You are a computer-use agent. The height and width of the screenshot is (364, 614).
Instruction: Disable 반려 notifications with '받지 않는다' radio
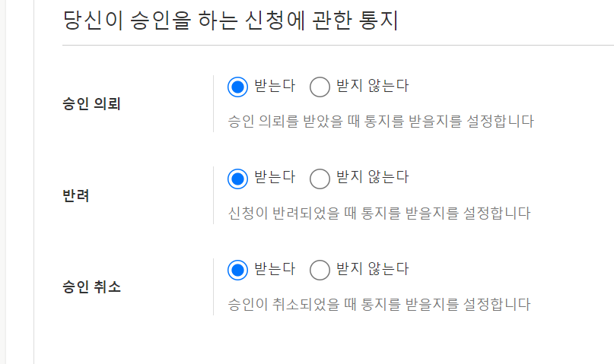[x=320, y=179]
